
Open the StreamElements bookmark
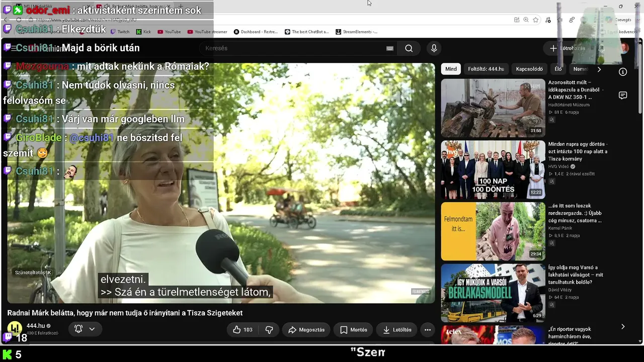click(x=357, y=32)
